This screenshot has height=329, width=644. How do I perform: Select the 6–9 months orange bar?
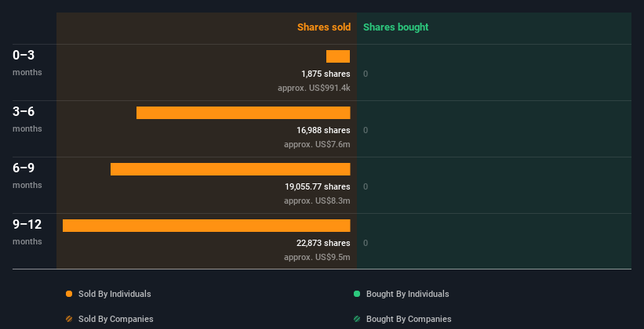(x=231, y=169)
